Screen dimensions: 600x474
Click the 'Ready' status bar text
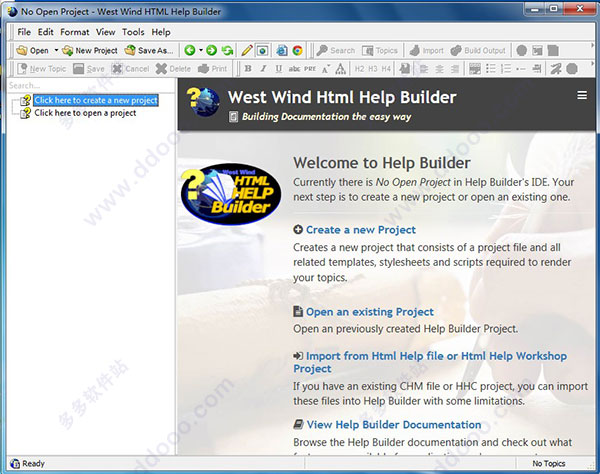33,463
